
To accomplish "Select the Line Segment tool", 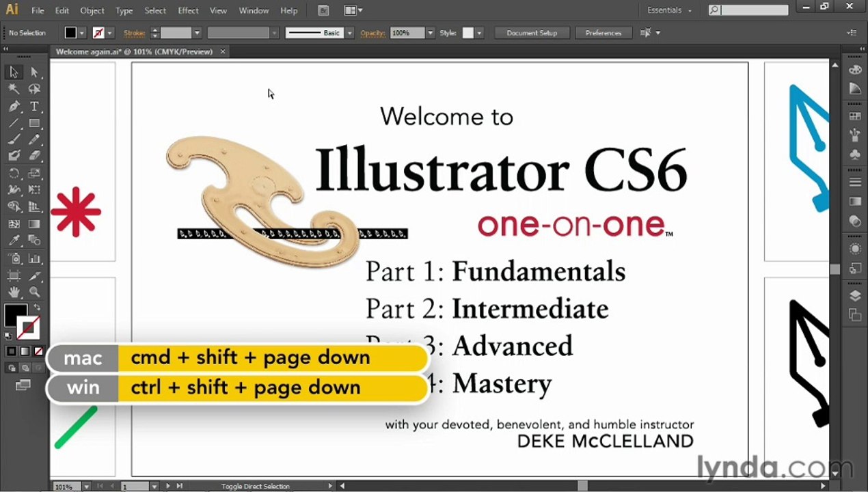I will point(14,124).
